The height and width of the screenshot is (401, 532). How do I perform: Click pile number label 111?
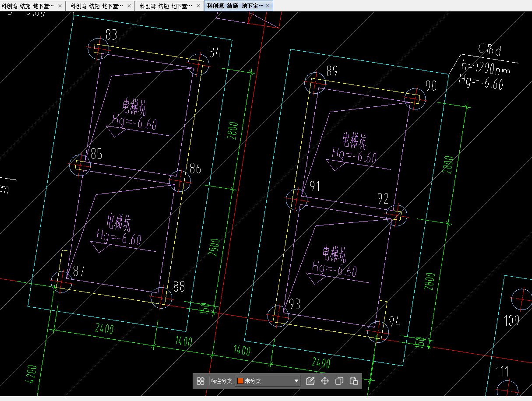[502, 372]
